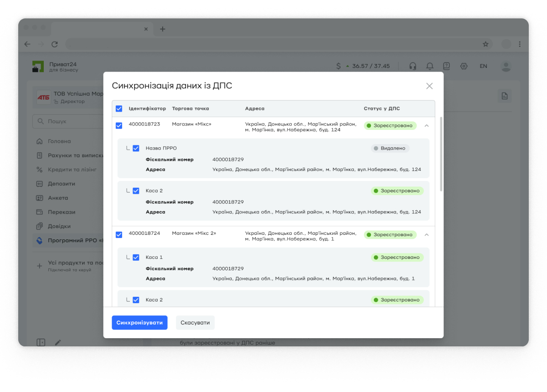Collapse sidebar using the panel icon
The height and width of the screenshot is (392, 547).
pos(41,342)
